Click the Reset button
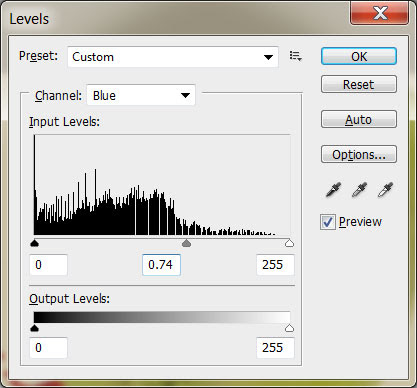The image size is (417, 388). pos(359,84)
